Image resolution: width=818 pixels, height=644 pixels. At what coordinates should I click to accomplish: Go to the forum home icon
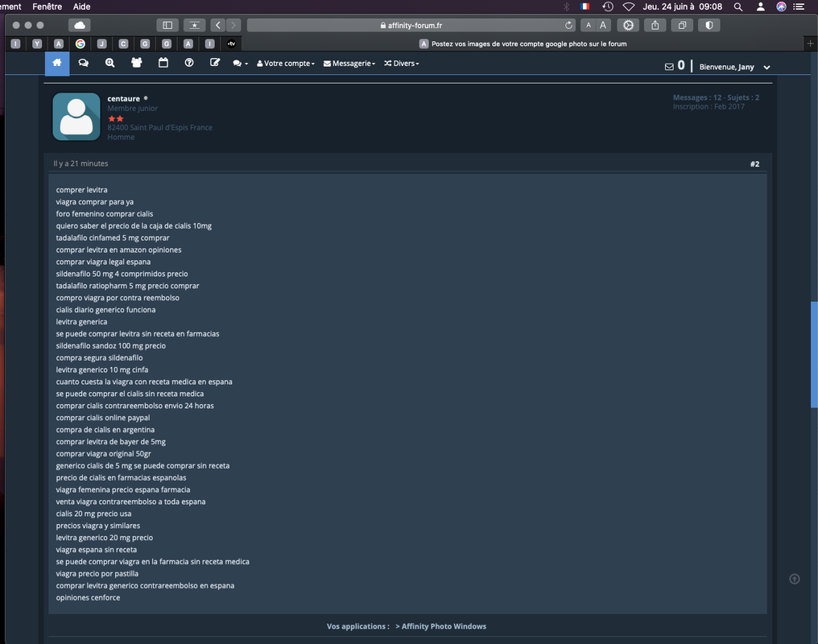(57, 63)
